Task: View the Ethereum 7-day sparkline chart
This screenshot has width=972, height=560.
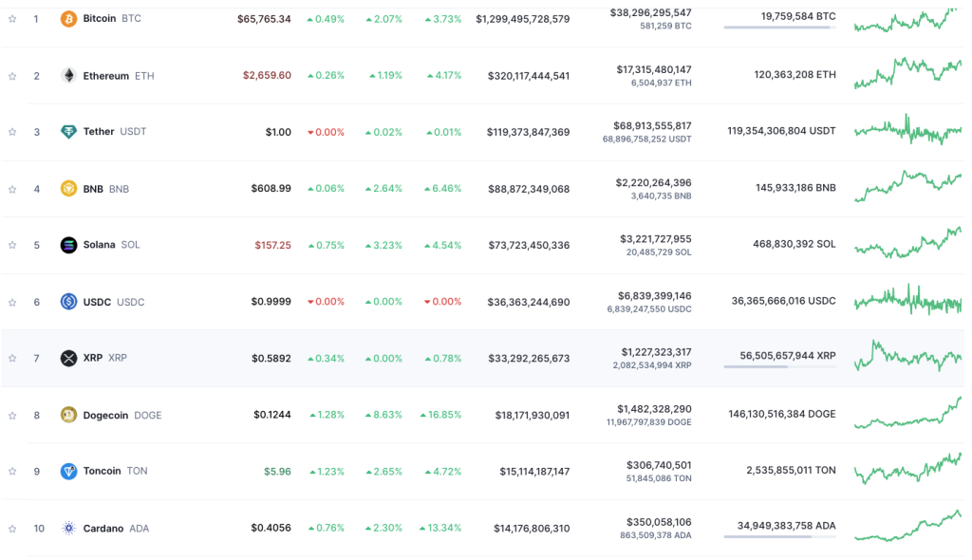Action: click(x=907, y=72)
